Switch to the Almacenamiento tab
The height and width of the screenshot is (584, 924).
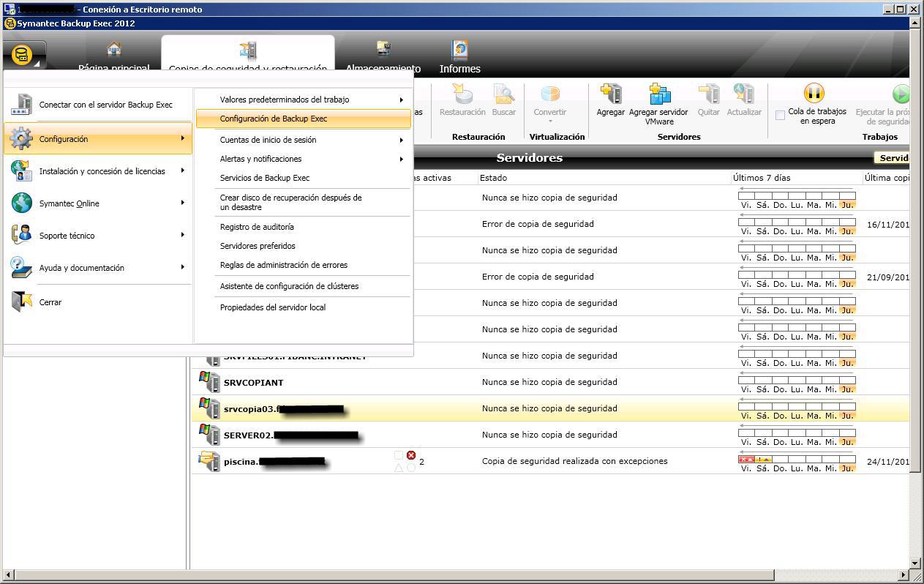pyautogui.click(x=383, y=57)
